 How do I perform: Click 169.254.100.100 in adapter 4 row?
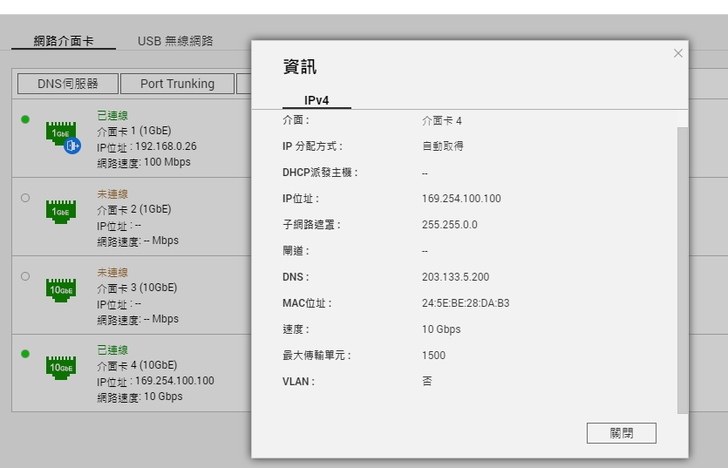(x=175, y=381)
